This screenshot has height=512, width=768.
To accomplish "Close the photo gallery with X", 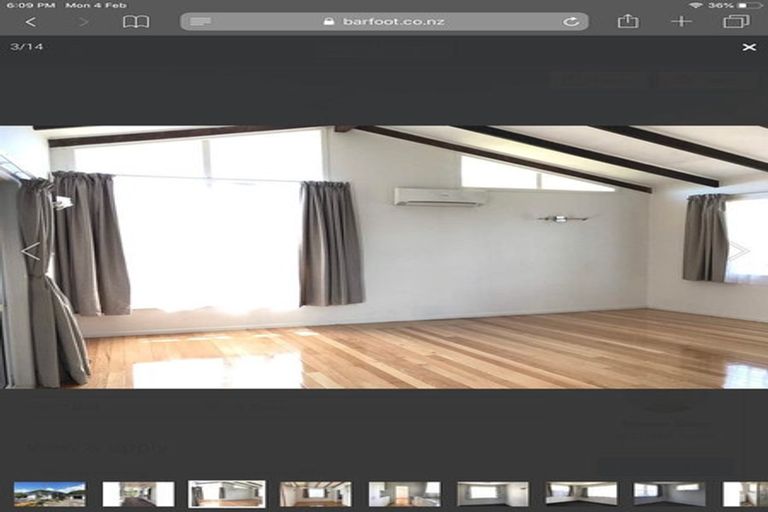I will point(749,47).
